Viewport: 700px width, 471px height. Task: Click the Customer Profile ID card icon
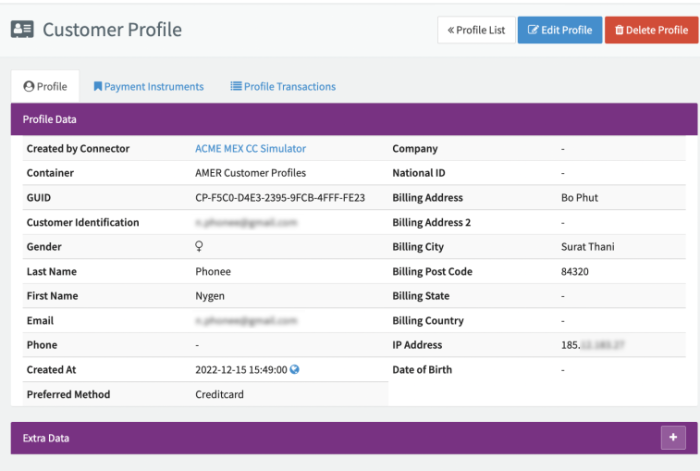click(22, 29)
